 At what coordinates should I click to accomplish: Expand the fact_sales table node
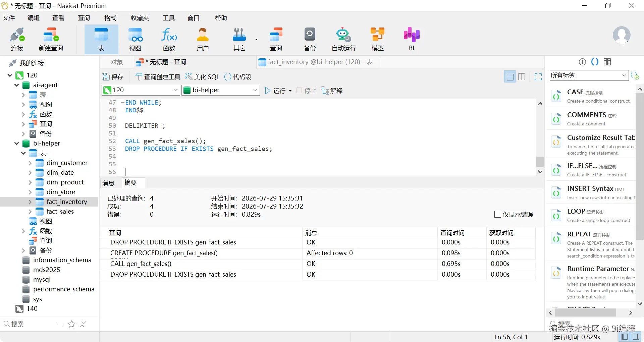(30, 212)
